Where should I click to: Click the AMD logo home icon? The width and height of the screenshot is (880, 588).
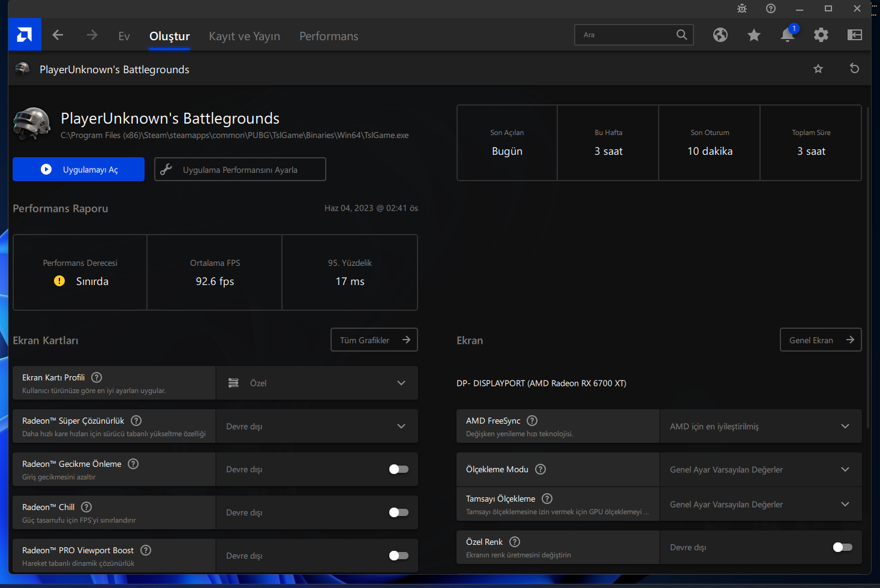pos(25,35)
